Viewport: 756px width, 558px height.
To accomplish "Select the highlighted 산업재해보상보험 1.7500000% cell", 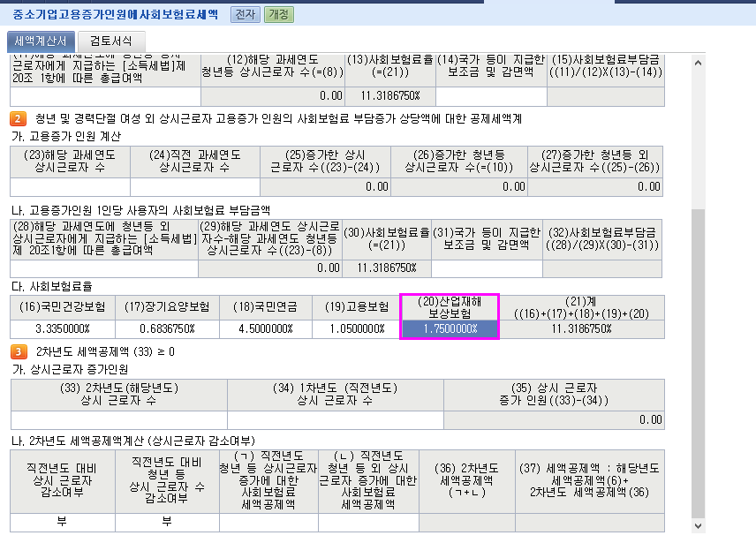I will (x=450, y=329).
